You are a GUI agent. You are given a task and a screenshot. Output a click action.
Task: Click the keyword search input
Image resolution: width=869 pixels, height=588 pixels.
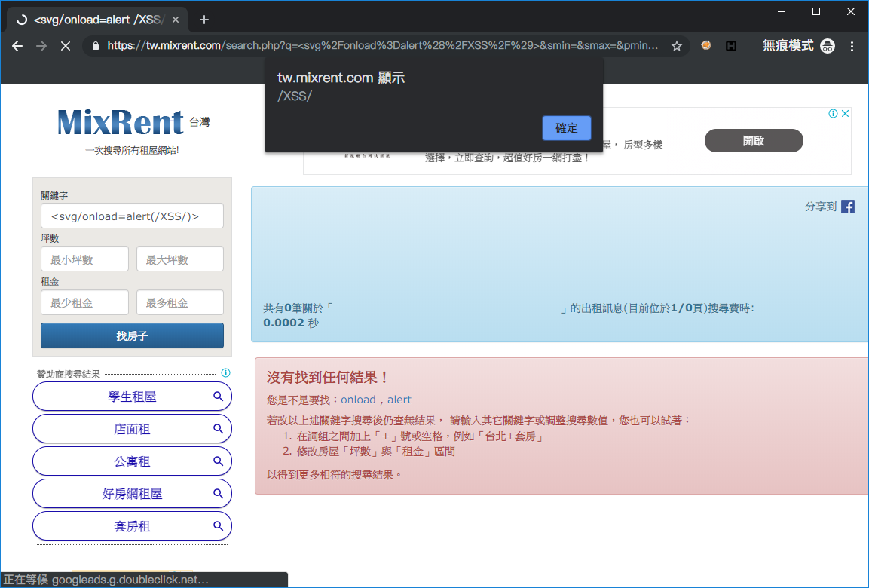click(x=132, y=216)
